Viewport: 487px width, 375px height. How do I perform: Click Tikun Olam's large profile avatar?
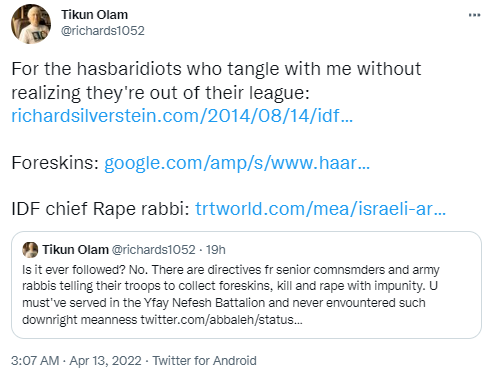pyautogui.click(x=31, y=24)
